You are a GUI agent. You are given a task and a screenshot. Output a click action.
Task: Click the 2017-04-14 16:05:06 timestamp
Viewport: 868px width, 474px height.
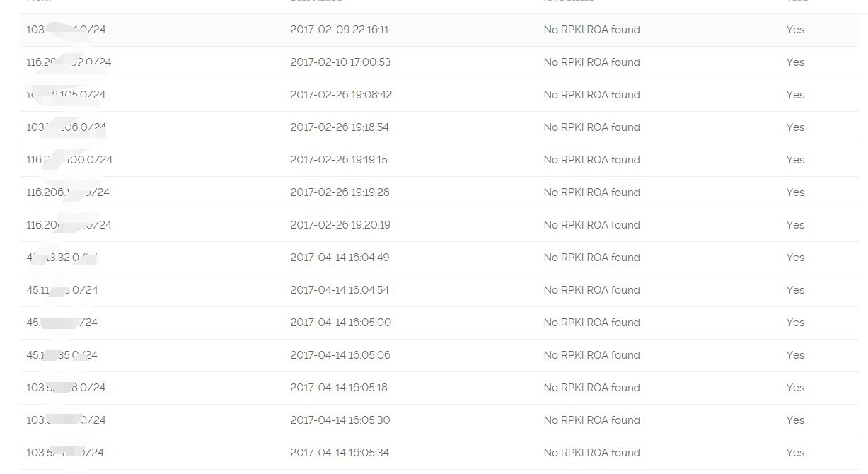340,355
